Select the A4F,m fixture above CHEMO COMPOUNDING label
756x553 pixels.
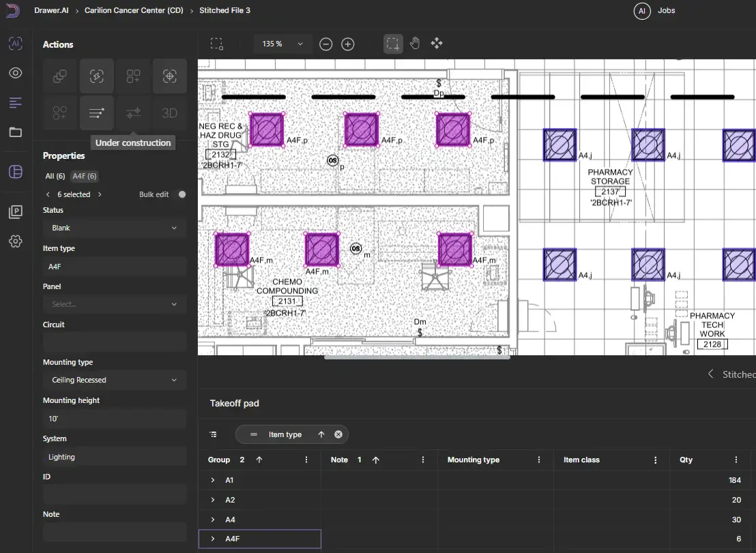[321, 250]
